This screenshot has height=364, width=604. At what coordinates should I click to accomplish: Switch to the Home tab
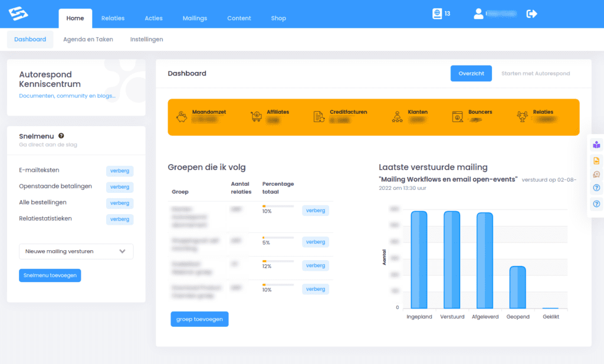click(x=75, y=18)
